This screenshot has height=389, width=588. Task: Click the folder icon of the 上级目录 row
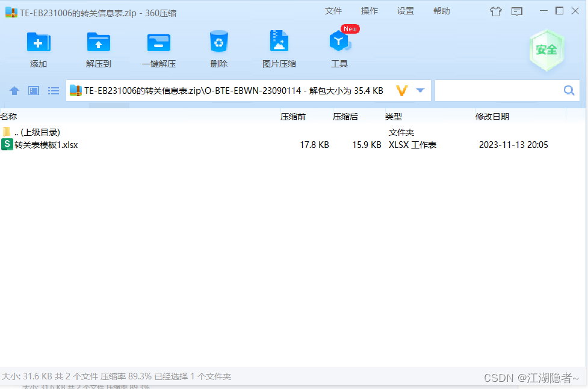[x=7, y=132]
